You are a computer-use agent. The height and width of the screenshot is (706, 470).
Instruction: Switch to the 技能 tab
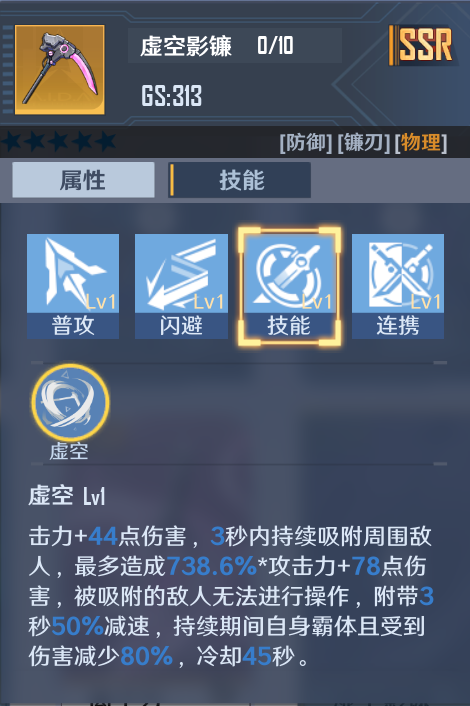(x=240, y=180)
